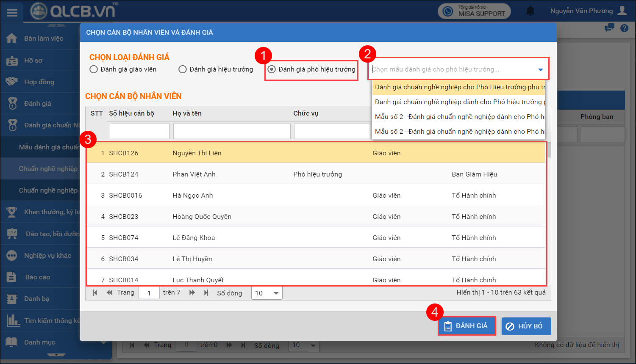Select Đánh giá hiệu trưởng radio option
The width and height of the screenshot is (636, 364).
183,69
